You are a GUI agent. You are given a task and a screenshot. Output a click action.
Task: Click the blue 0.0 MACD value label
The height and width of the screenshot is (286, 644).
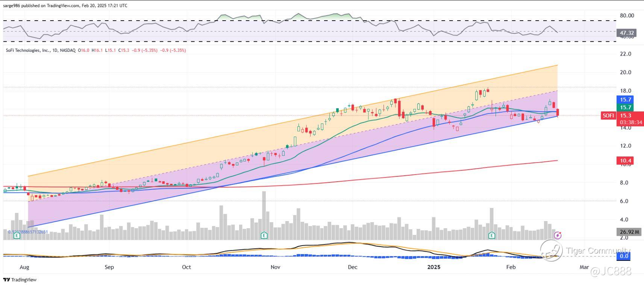(624, 256)
